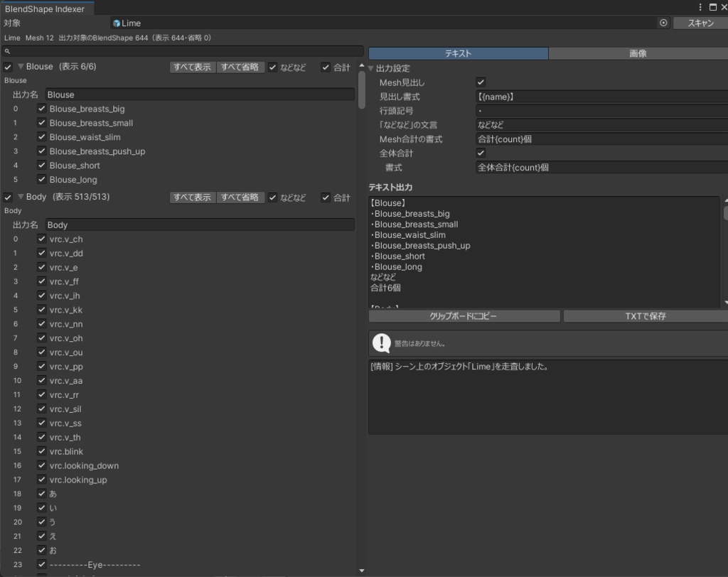
Task: Click the vrc.v_sil row label
Action: tap(65, 409)
